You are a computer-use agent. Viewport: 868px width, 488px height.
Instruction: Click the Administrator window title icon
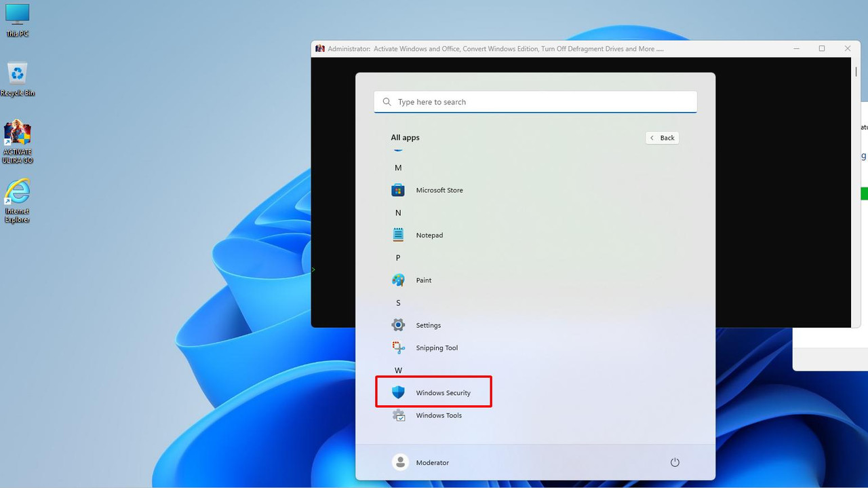(319, 49)
